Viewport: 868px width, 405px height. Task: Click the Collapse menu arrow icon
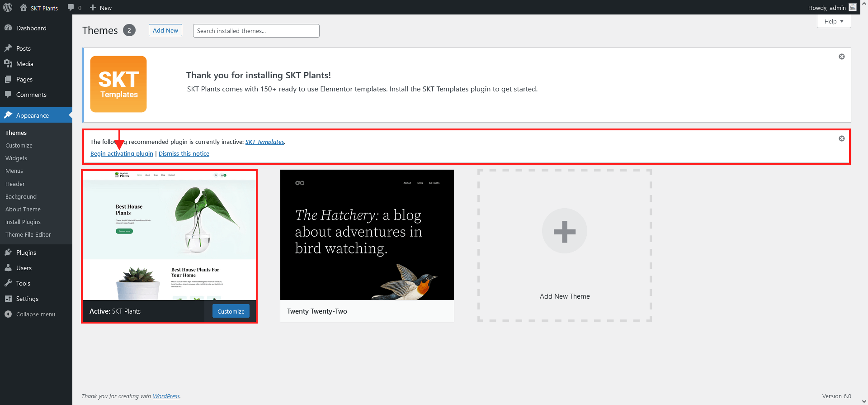(x=8, y=314)
